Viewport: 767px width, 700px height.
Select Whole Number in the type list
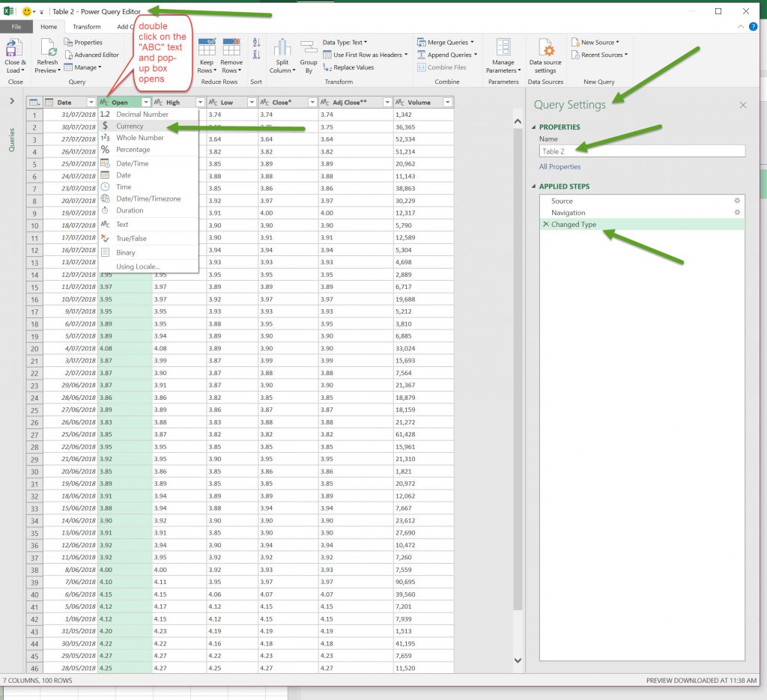(139, 138)
